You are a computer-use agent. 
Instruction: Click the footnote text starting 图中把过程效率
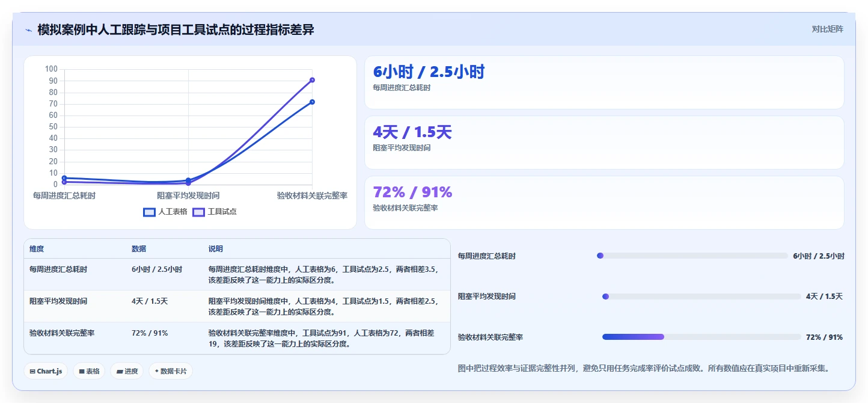644,368
